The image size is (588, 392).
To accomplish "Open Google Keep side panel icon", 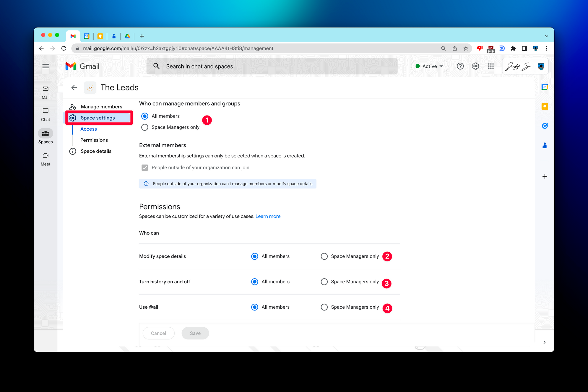I will click(x=545, y=106).
